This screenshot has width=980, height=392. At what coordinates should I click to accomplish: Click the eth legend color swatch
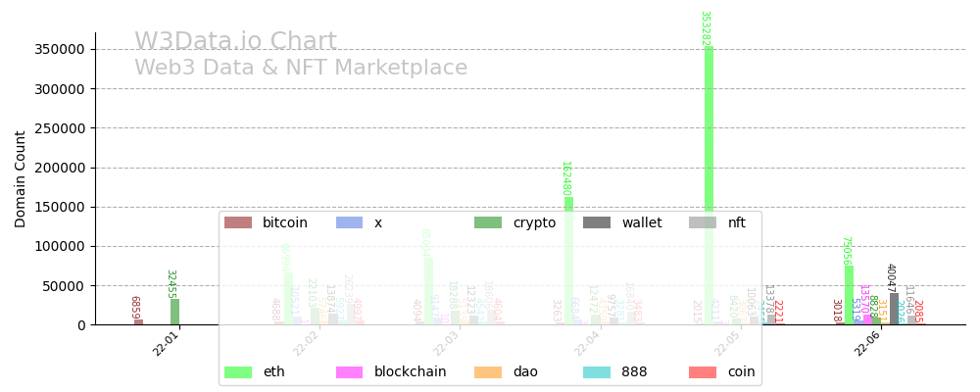coord(238,372)
